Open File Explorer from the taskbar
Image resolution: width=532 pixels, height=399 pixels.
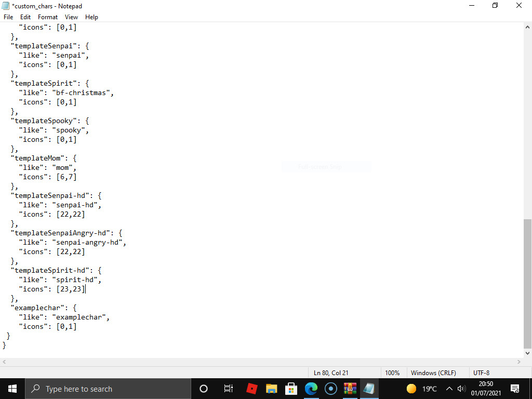[271, 389]
